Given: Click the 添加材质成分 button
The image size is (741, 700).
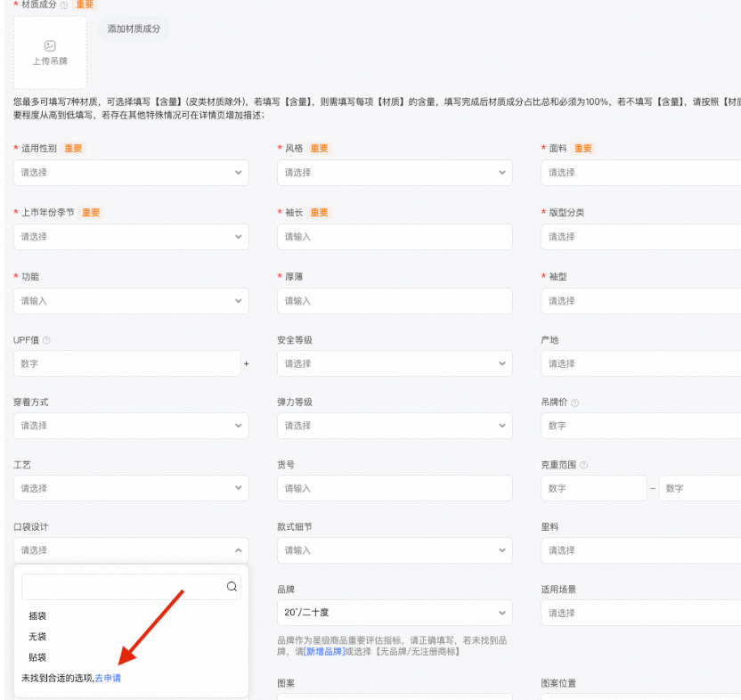Looking at the screenshot, I should [x=134, y=28].
